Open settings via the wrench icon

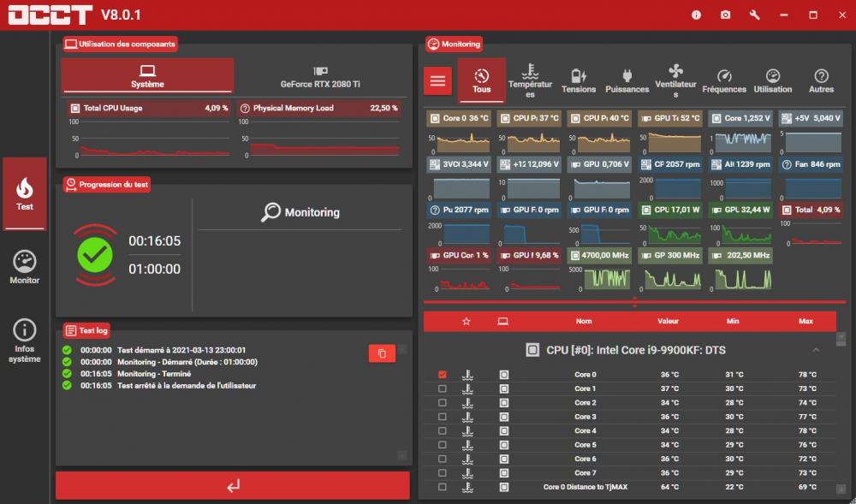pyautogui.click(x=754, y=15)
